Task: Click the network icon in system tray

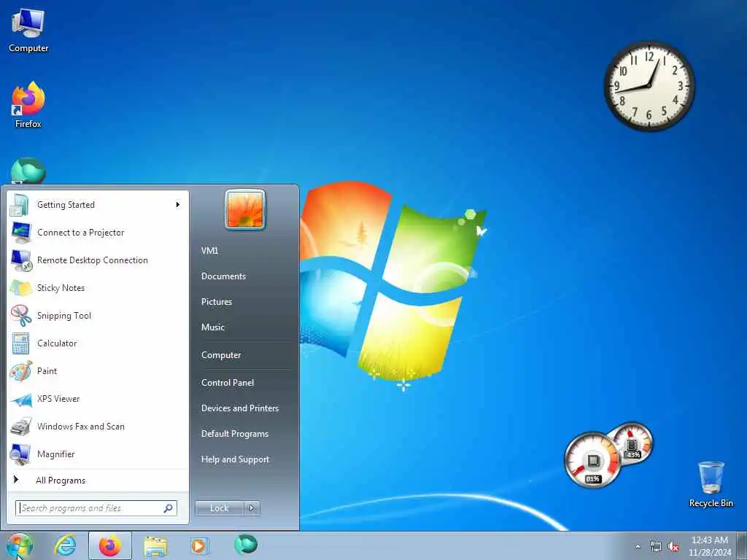Action: coord(656,547)
